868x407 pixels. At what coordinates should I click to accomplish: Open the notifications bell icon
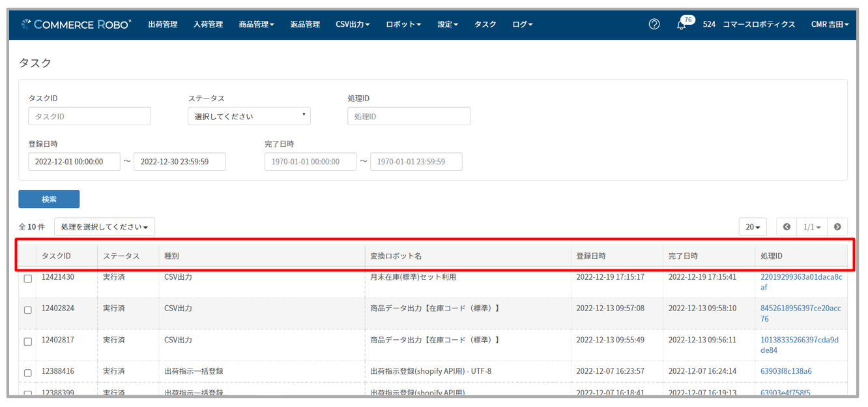[682, 25]
